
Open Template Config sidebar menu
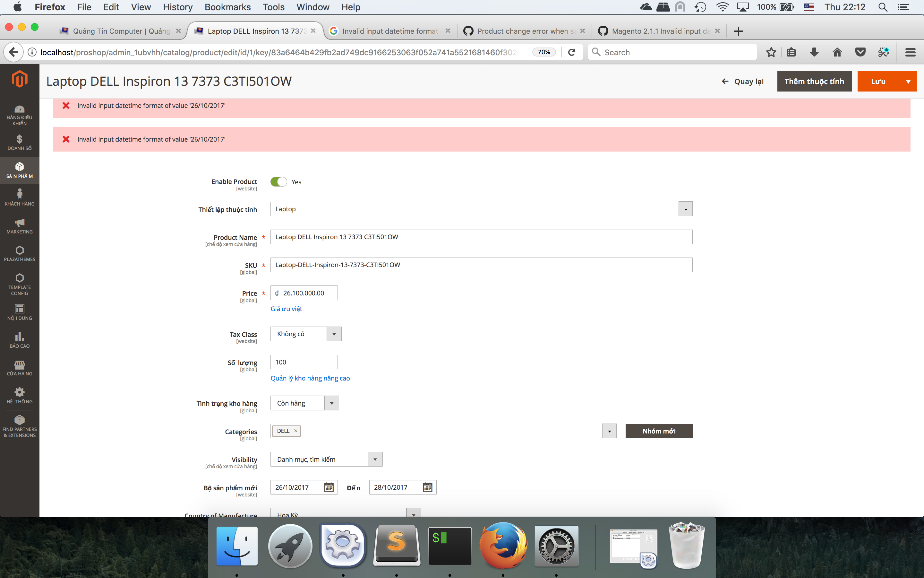tap(20, 285)
